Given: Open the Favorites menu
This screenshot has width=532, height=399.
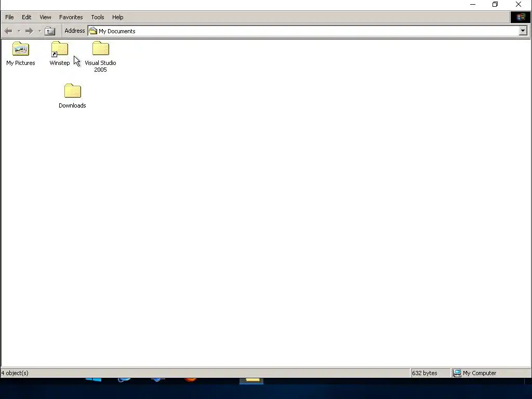Looking at the screenshot, I should pyautogui.click(x=71, y=17).
